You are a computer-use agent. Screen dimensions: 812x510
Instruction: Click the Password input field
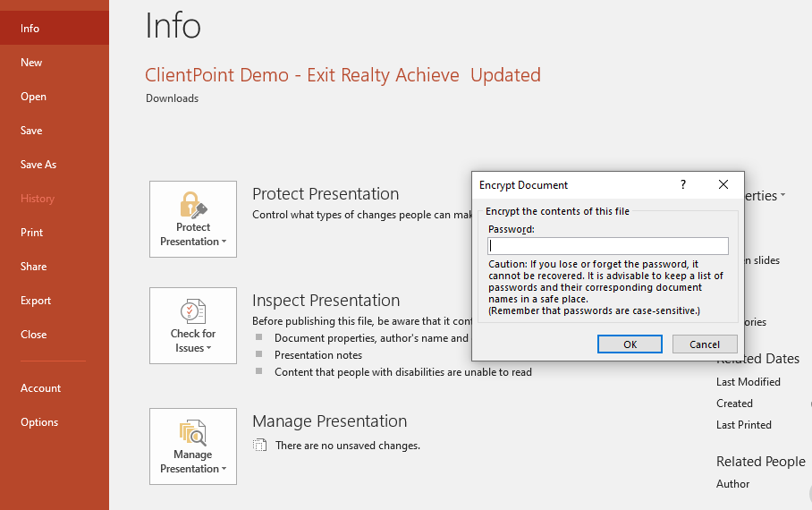click(x=608, y=246)
